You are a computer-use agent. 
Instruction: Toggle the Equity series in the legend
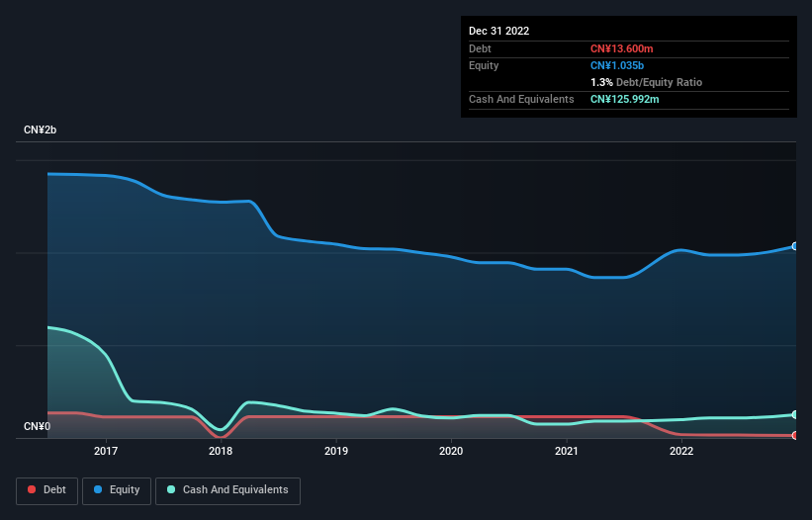click(117, 490)
